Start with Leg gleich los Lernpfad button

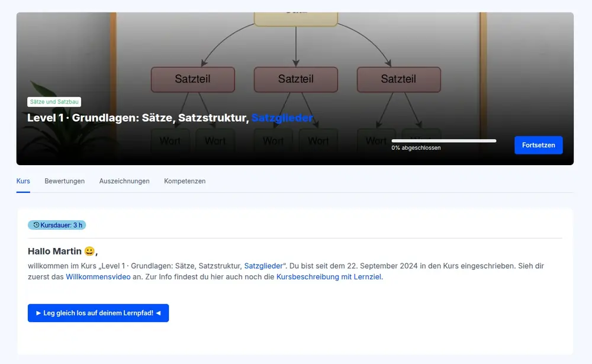pyautogui.click(x=98, y=313)
